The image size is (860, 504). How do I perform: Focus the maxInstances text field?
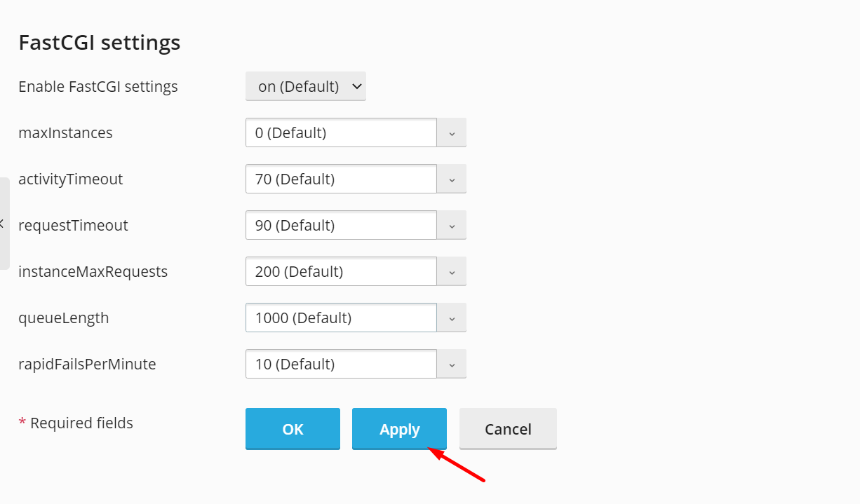(341, 132)
